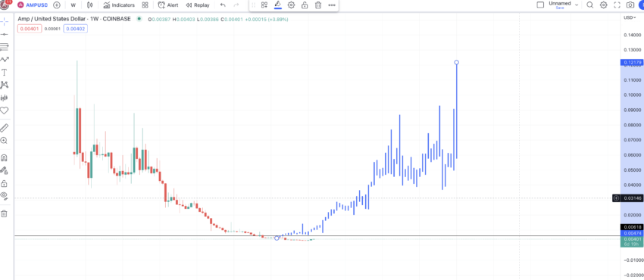Select the crosshair cursor tool

click(4, 21)
